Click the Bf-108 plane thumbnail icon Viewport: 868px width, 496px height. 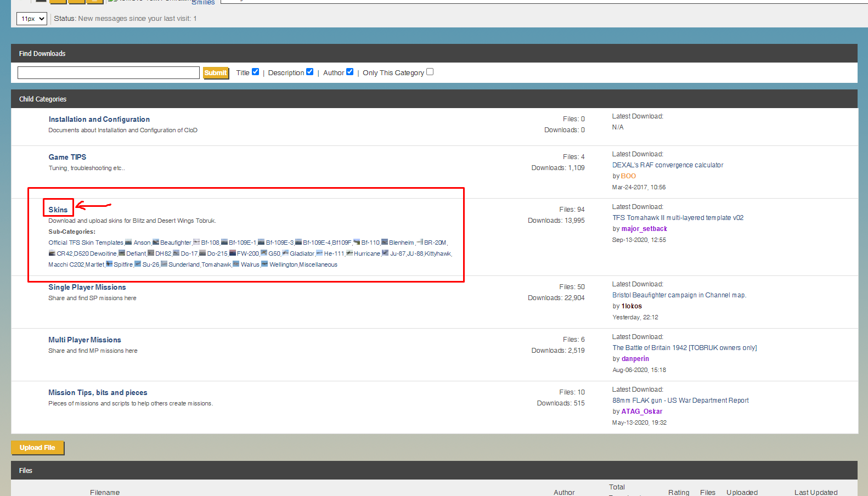pyautogui.click(x=196, y=242)
